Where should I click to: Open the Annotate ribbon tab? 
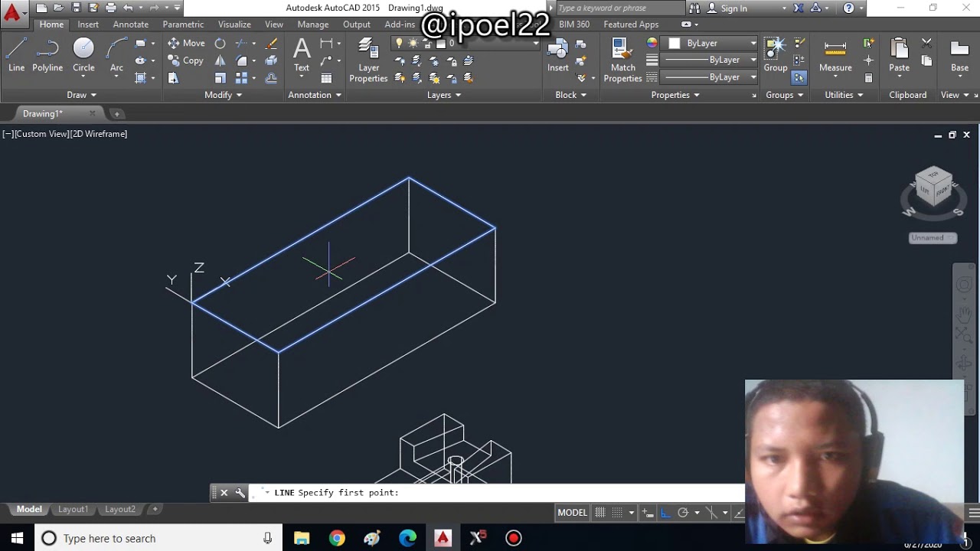click(x=131, y=24)
